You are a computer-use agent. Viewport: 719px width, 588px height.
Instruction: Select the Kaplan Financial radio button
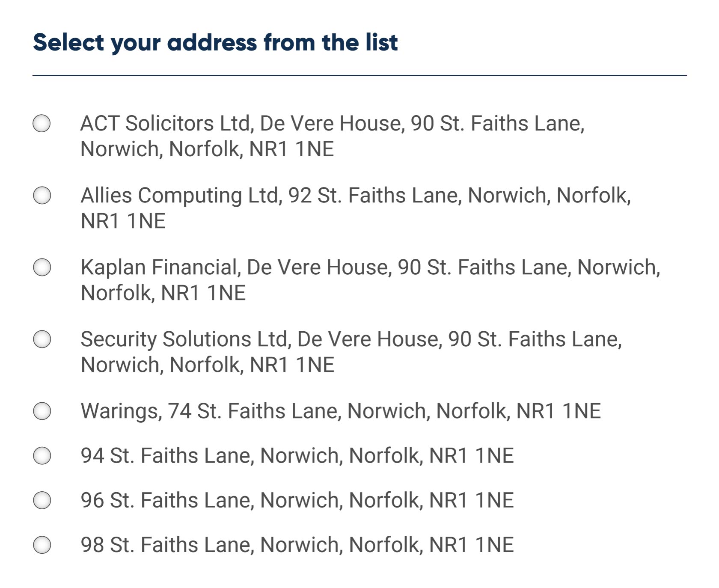coord(42,267)
